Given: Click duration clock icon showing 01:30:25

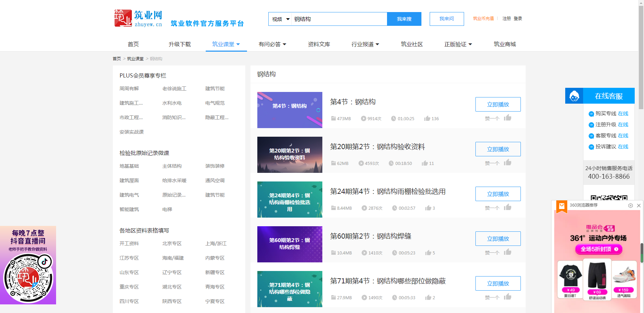Looking at the screenshot, I should 394,118.
